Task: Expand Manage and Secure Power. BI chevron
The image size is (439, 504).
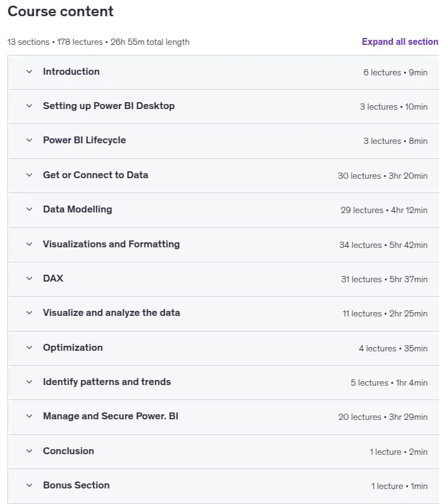Action: (29, 416)
